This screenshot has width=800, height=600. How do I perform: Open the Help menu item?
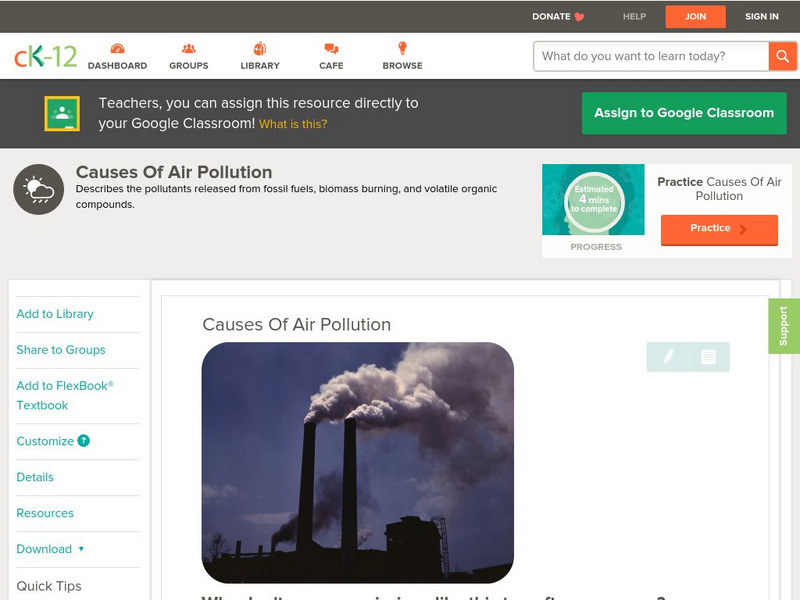coord(634,17)
